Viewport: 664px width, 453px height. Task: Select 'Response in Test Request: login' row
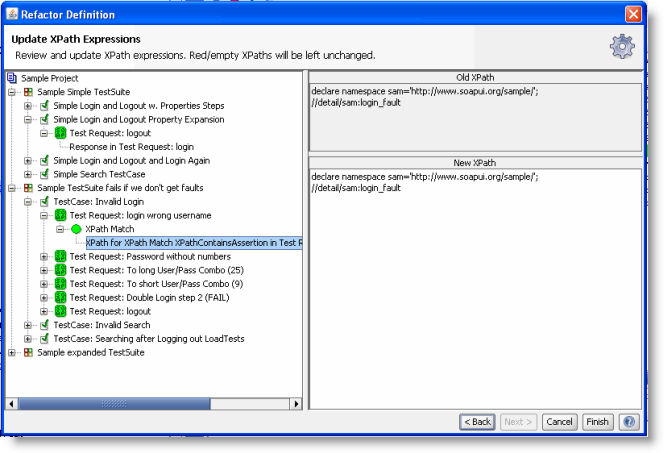132,147
